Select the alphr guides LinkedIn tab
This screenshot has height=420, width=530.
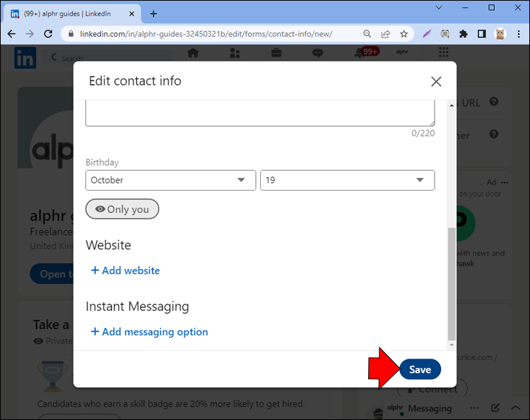pos(71,13)
